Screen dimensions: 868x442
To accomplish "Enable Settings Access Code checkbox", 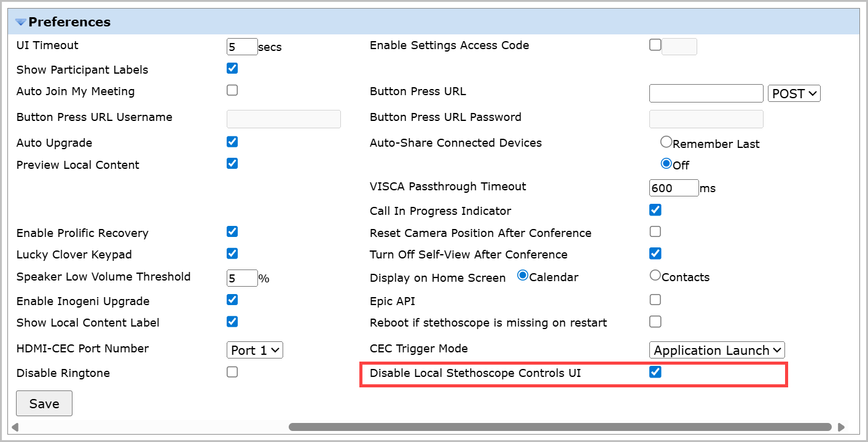I will [655, 45].
